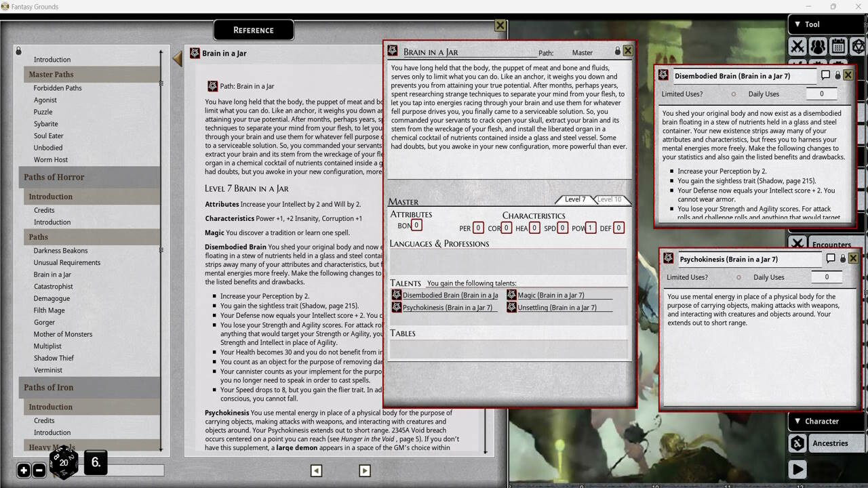Click the forward navigation arrow below the reference page
868x488 pixels.
point(364,470)
